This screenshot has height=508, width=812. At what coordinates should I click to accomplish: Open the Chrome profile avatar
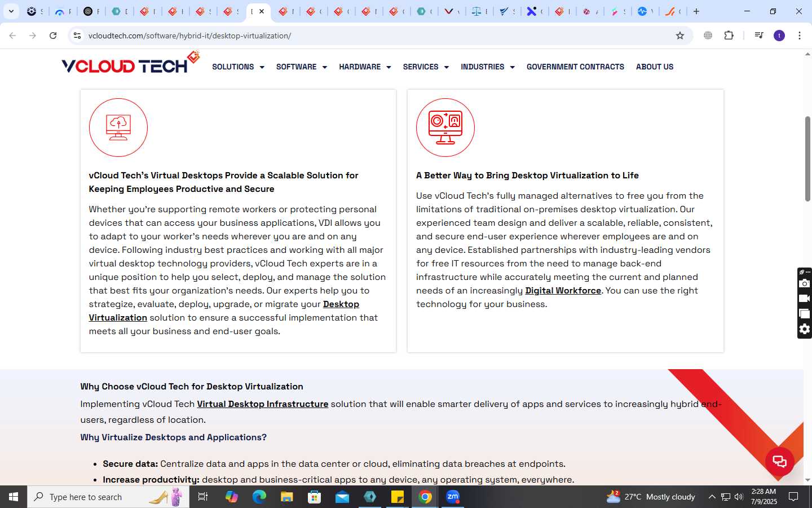pyautogui.click(x=779, y=36)
